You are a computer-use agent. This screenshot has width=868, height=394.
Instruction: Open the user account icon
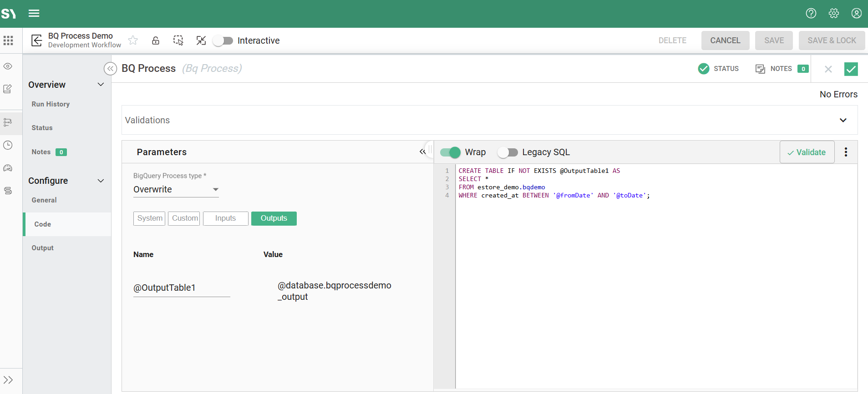pos(856,13)
